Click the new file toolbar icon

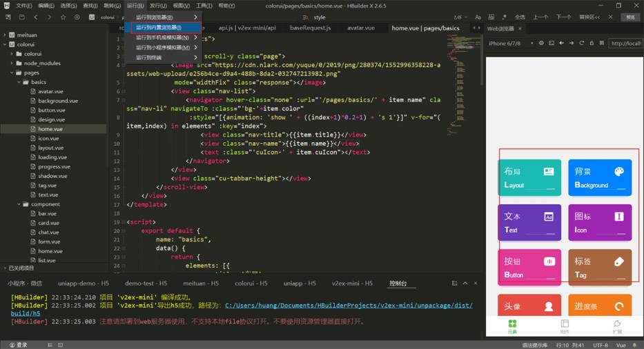[8, 17]
